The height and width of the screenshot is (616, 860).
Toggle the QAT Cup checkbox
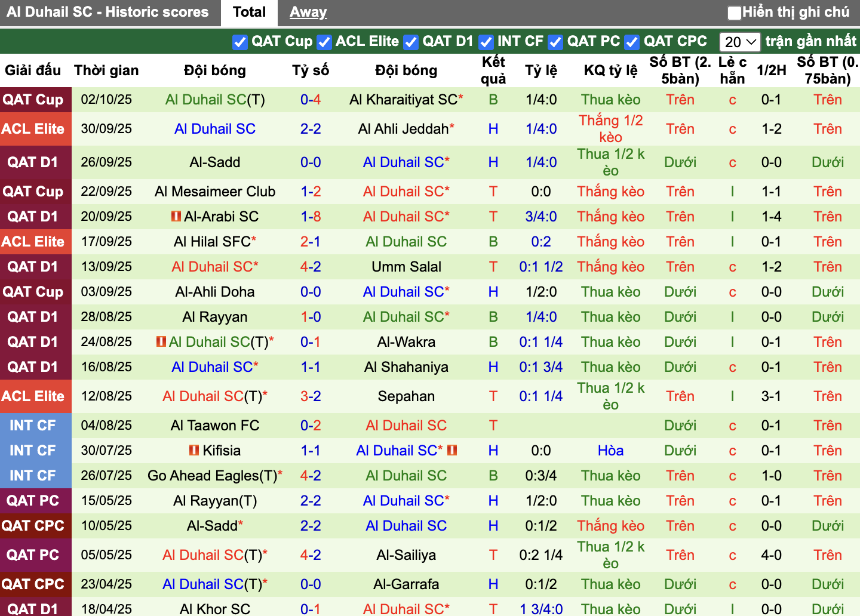point(240,42)
